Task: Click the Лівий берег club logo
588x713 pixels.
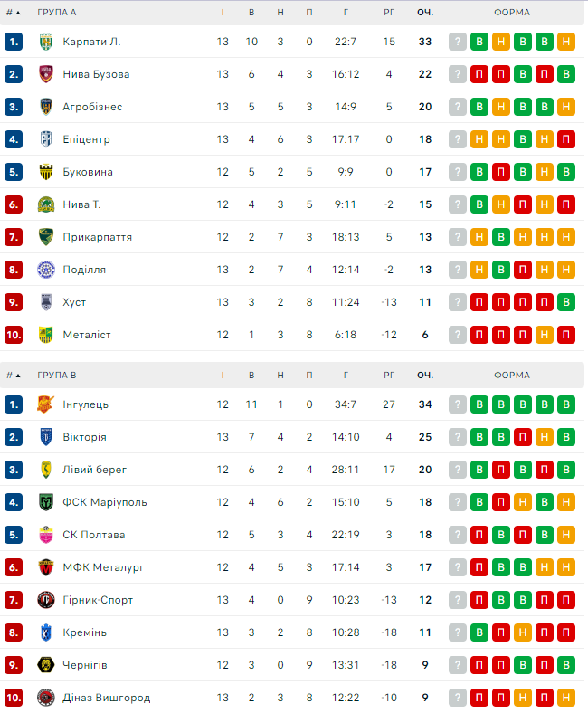Action: click(x=46, y=470)
